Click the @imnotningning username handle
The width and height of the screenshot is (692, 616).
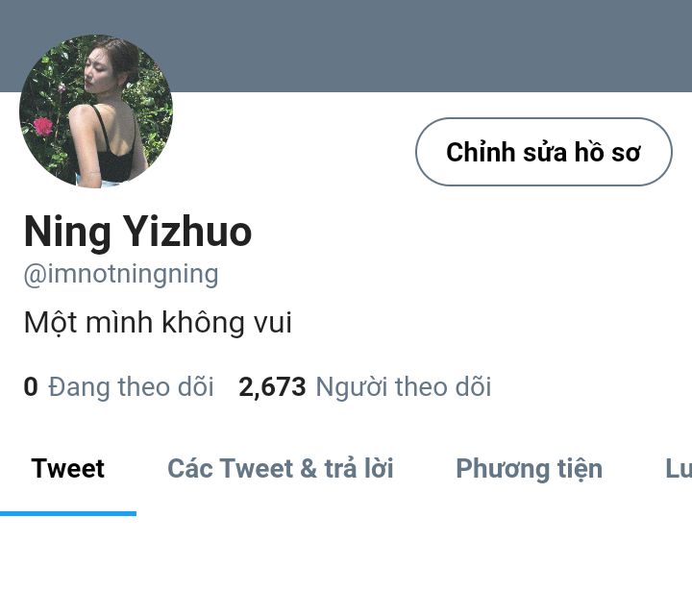click(x=121, y=275)
